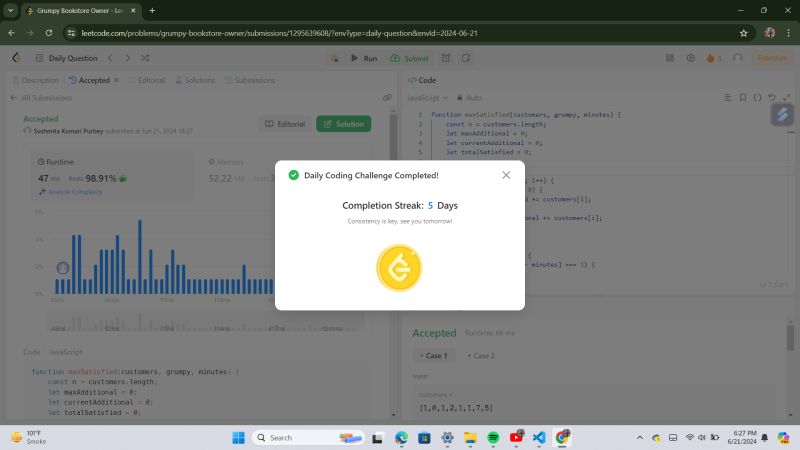Screen dimensions: 800x450
Task: Select the Runtime stats card
Action: 112,176
